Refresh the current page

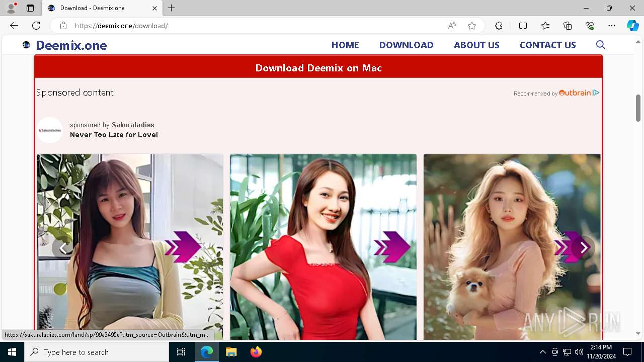point(36,26)
